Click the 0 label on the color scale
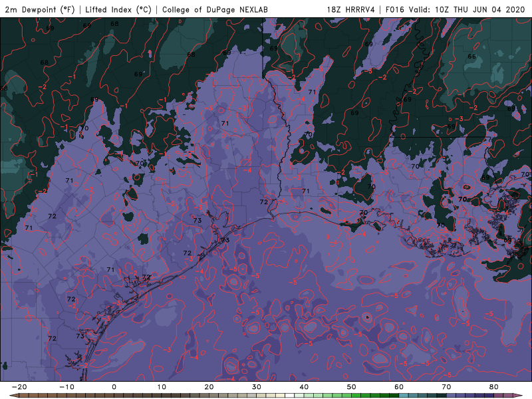The height and width of the screenshot is (399, 532). coord(114,387)
